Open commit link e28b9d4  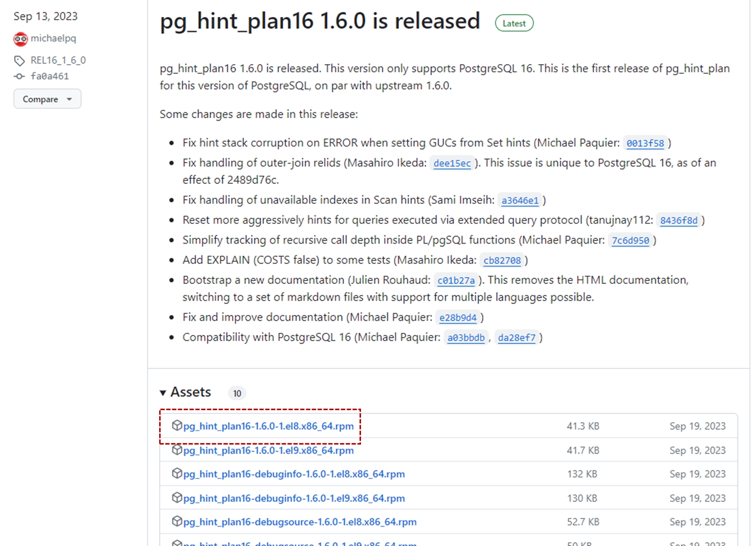pos(458,318)
